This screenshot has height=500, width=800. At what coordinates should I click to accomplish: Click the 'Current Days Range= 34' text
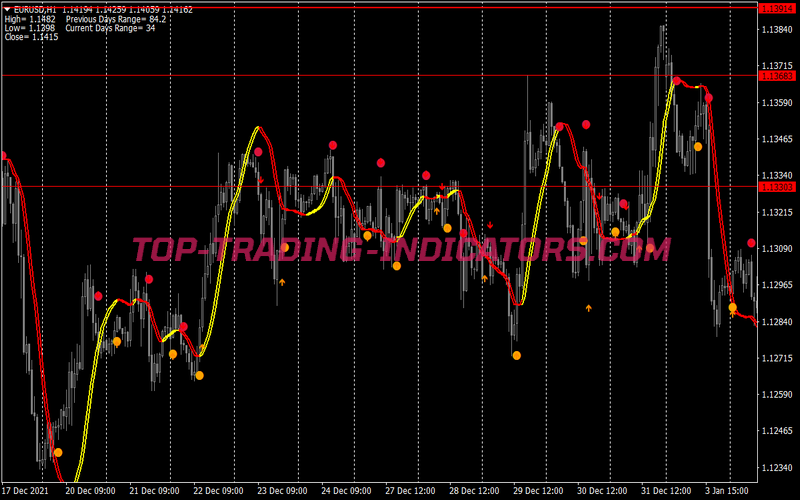tap(111, 28)
